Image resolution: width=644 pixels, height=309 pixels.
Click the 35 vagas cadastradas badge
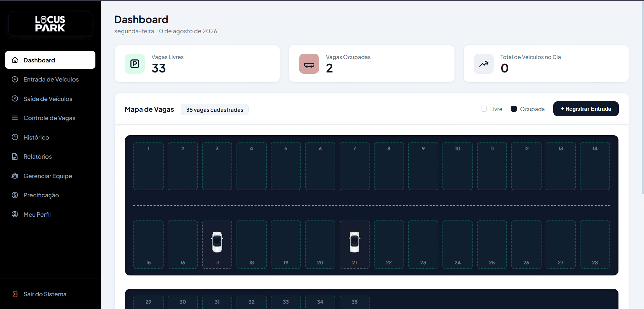pyautogui.click(x=215, y=110)
